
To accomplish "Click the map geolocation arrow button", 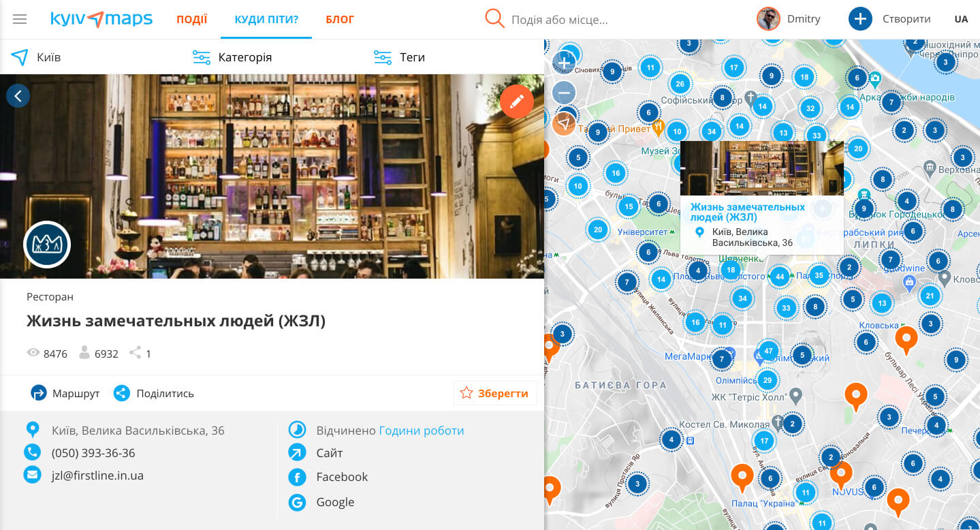I will click(564, 123).
